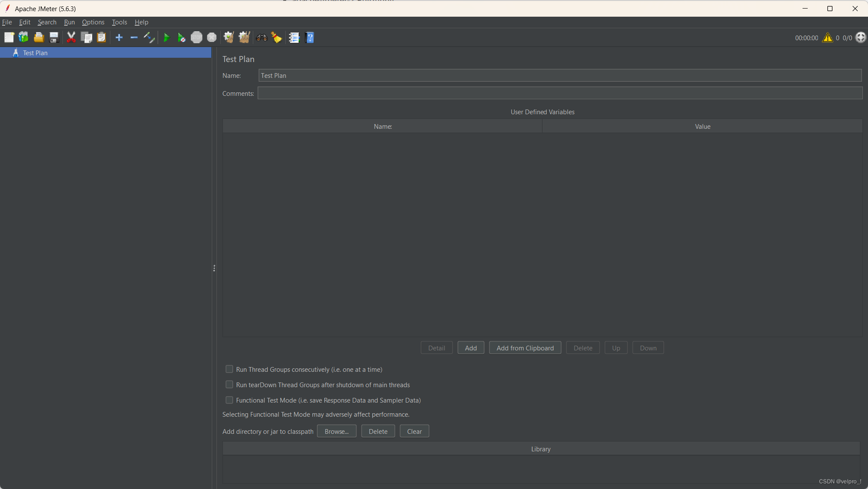Screen dimensions: 868x489
Task: Click the Save (floppy disk) icon
Action: [54, 38]
